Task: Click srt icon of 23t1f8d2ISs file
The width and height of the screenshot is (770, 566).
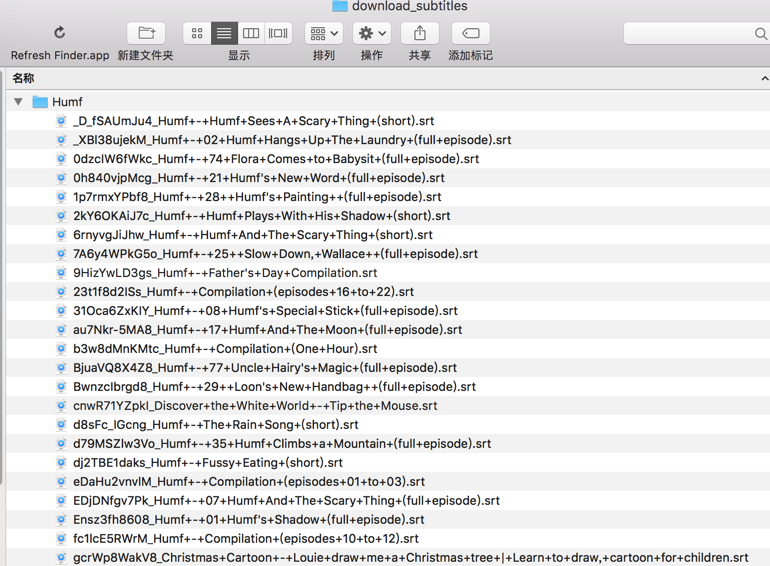Action: [61, 292]
